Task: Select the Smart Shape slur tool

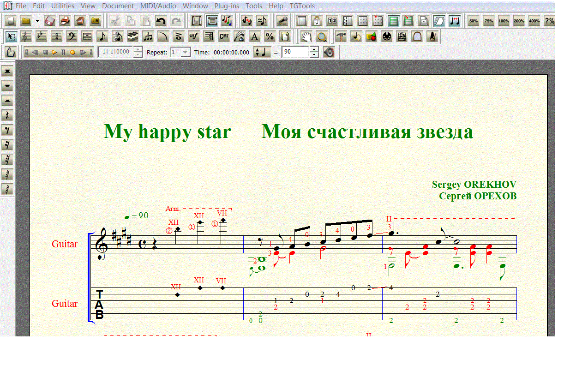Action: tap(163, 36)
